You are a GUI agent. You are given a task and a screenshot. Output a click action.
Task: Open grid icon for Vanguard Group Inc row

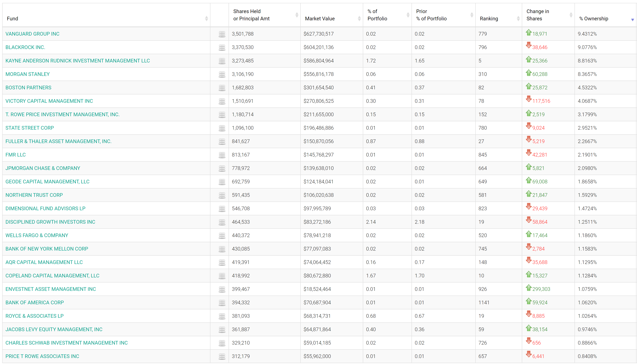point(222,34)
